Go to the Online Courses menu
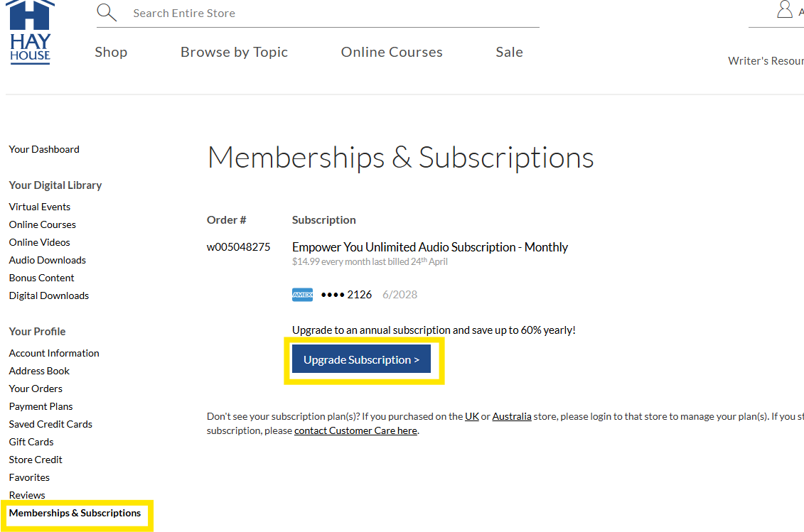 pyautogui.click(x=392, y=52)
